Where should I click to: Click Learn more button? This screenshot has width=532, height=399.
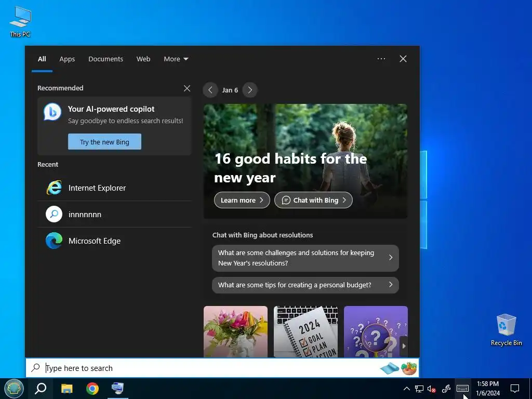(x=242, y=200)
